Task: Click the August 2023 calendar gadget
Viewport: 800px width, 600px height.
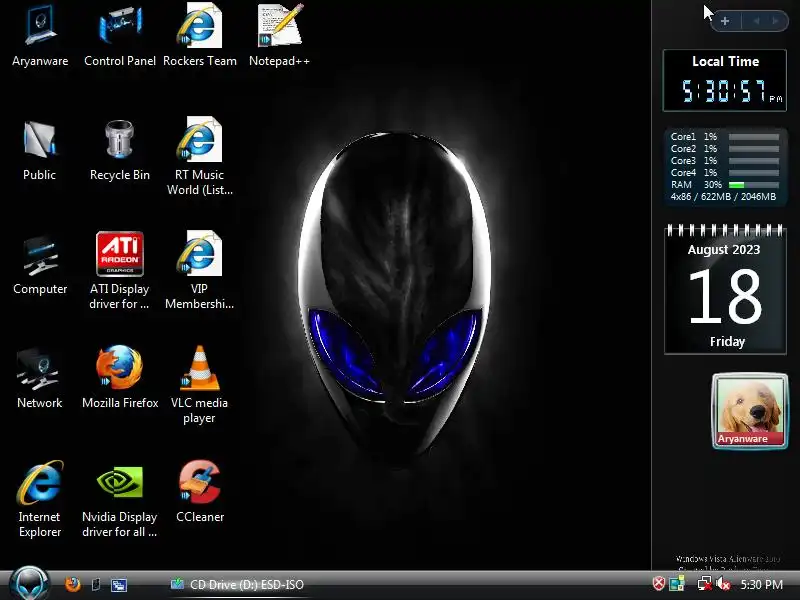Action: (x=725, y=289)
